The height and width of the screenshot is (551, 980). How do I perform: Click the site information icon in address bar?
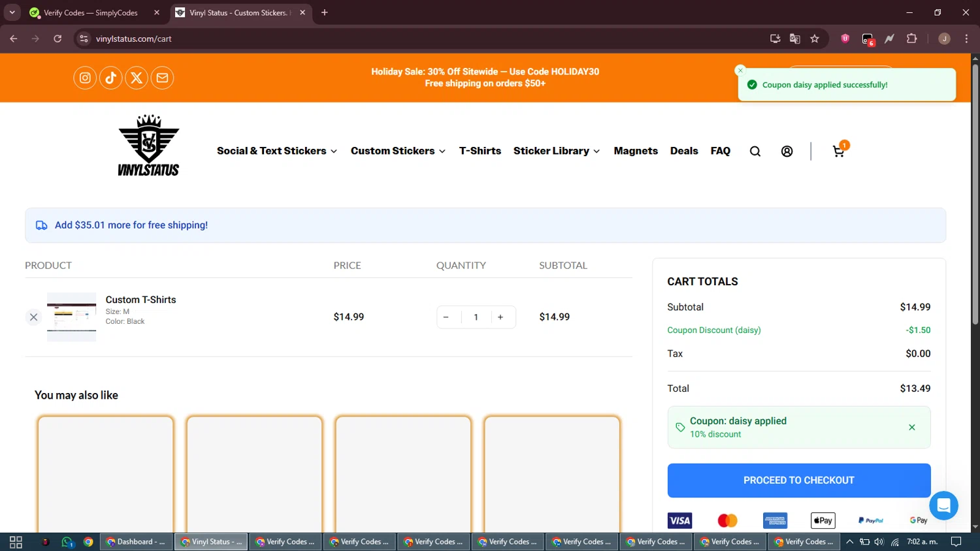[x=84, y=39]
